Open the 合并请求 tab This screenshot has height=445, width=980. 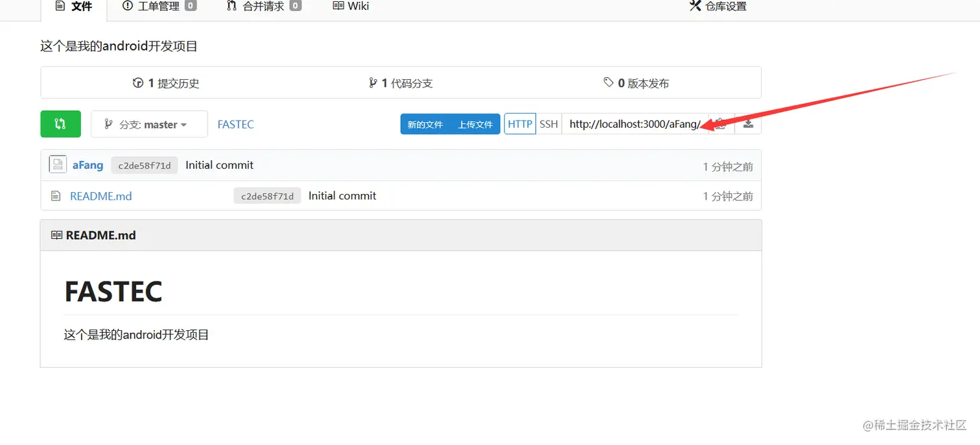click(x=263, y=6)
